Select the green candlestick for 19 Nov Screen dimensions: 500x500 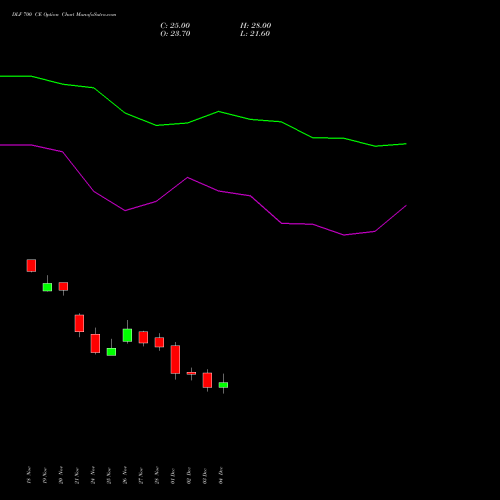[x=47, y=287]
